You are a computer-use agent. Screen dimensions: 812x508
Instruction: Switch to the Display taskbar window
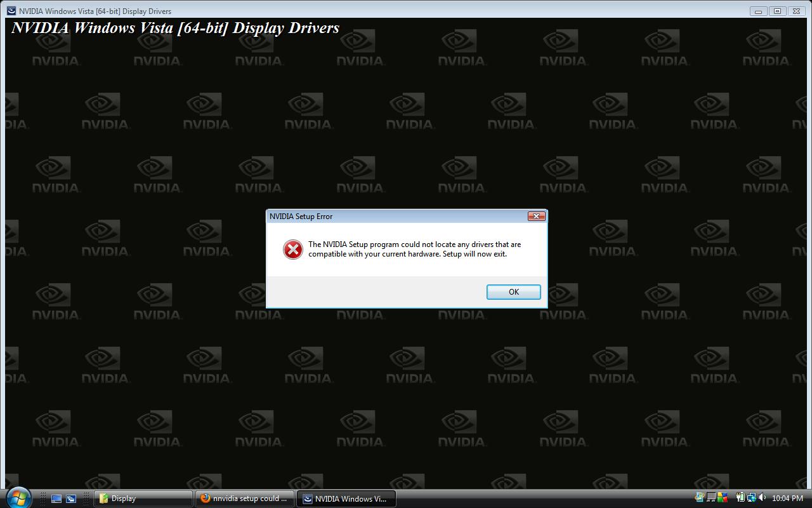pyautogui.click(x=143, y=498)
